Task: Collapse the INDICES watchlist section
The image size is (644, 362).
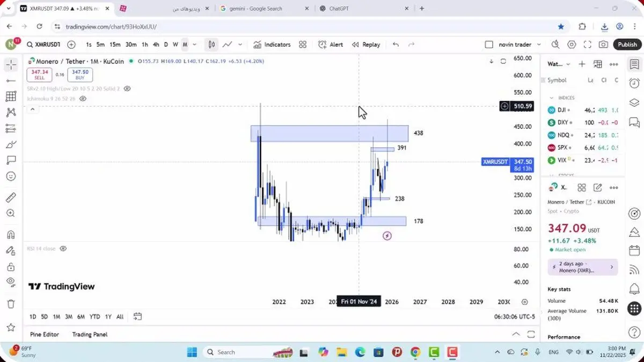Action: [x=551, y=98]
